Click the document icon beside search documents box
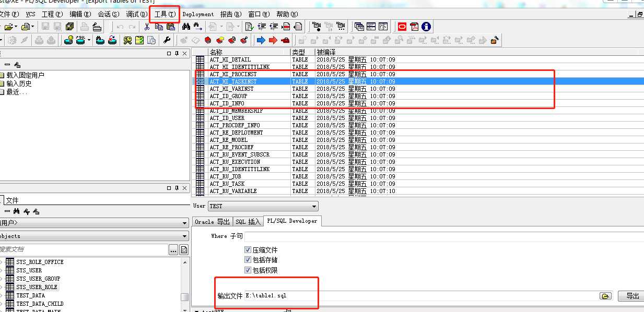644x312 pixels. click(x=184, y=250)
